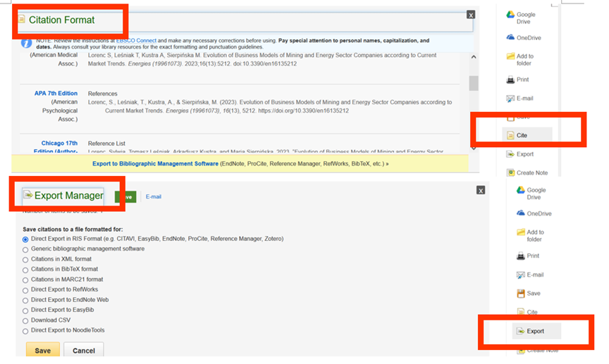Close the Export Manager panel

[481, 190]
